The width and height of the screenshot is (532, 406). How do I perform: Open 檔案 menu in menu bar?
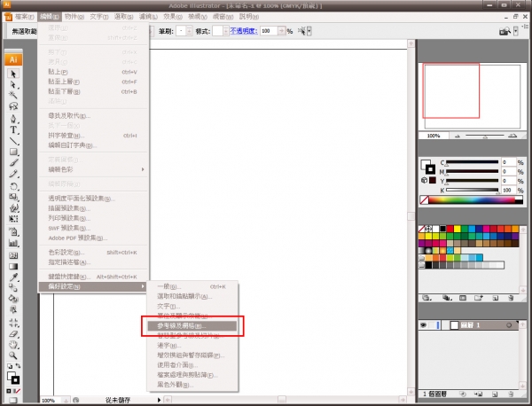(x=25, y=17)
